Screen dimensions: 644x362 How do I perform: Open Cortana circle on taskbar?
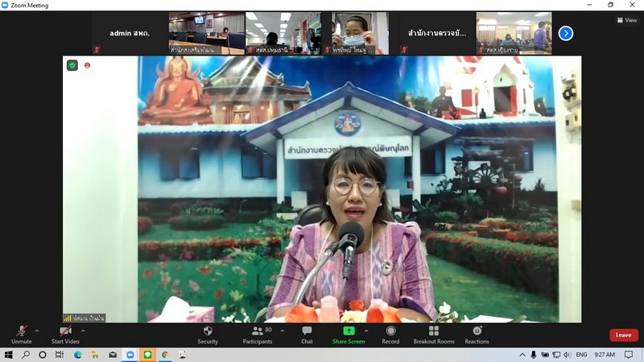[x=43, y=355]
